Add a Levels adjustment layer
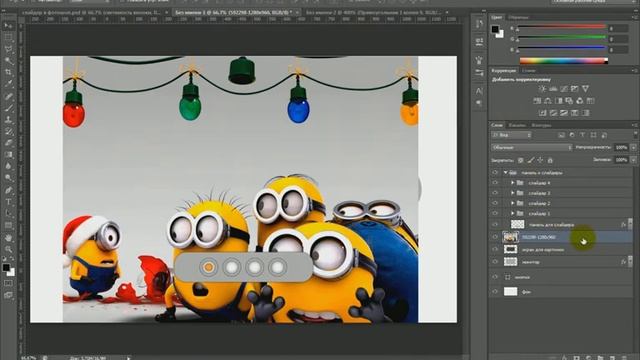 tap(553, 89)
